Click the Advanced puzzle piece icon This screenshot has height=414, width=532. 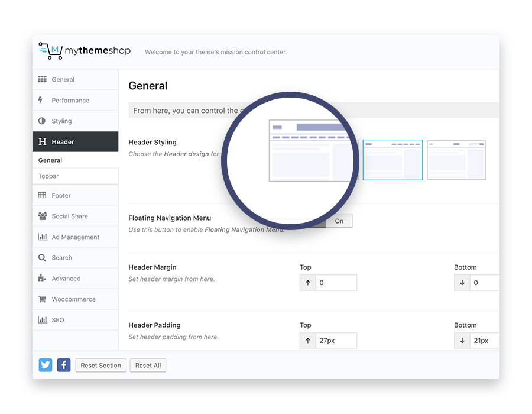(42, 278)
